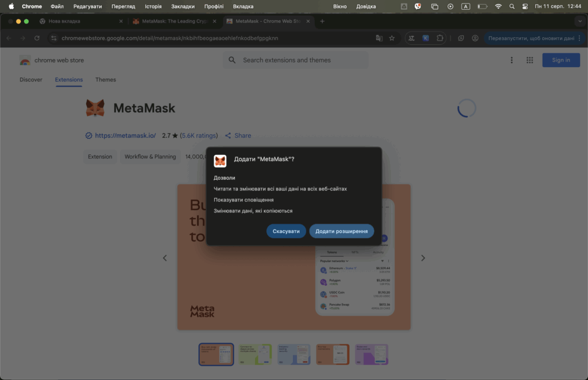
Task: Reload the page with the refresh icon
Action: coord(37,38)
